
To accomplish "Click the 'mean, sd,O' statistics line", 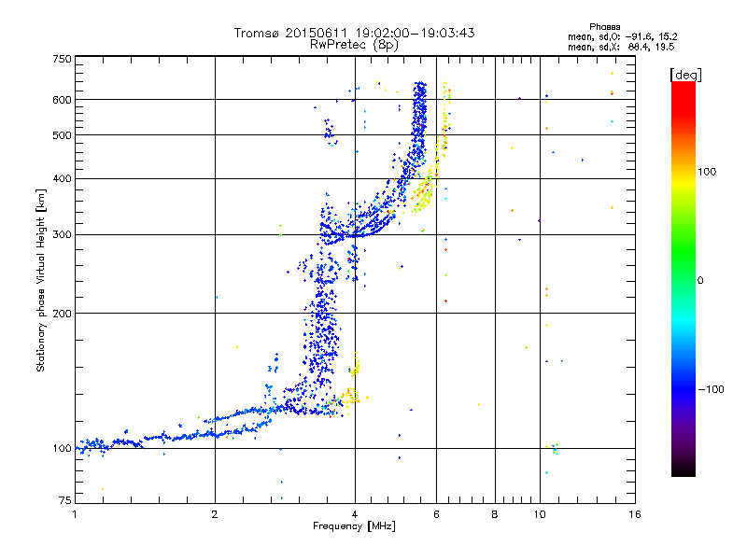I will point(622,36).
